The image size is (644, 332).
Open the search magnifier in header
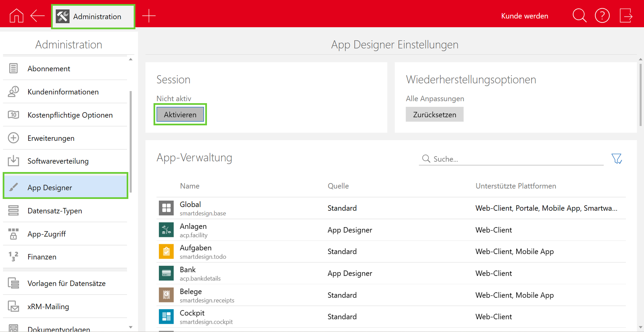(579, 16)
